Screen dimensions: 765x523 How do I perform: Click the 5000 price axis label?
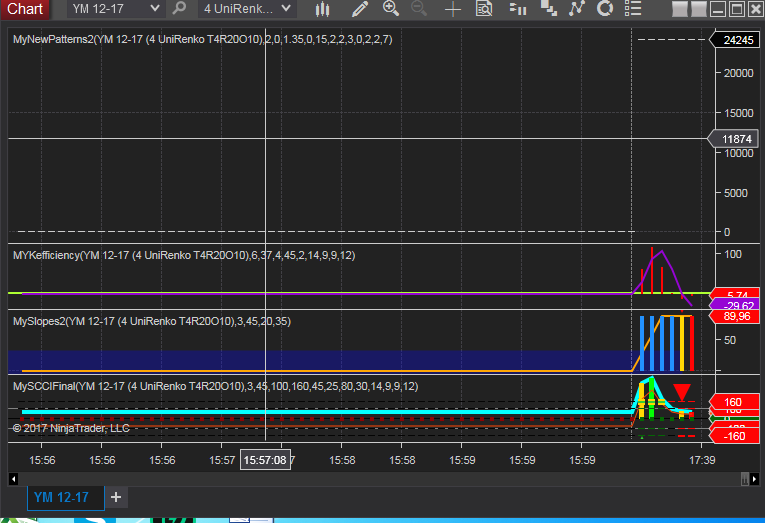coord(735,193)
